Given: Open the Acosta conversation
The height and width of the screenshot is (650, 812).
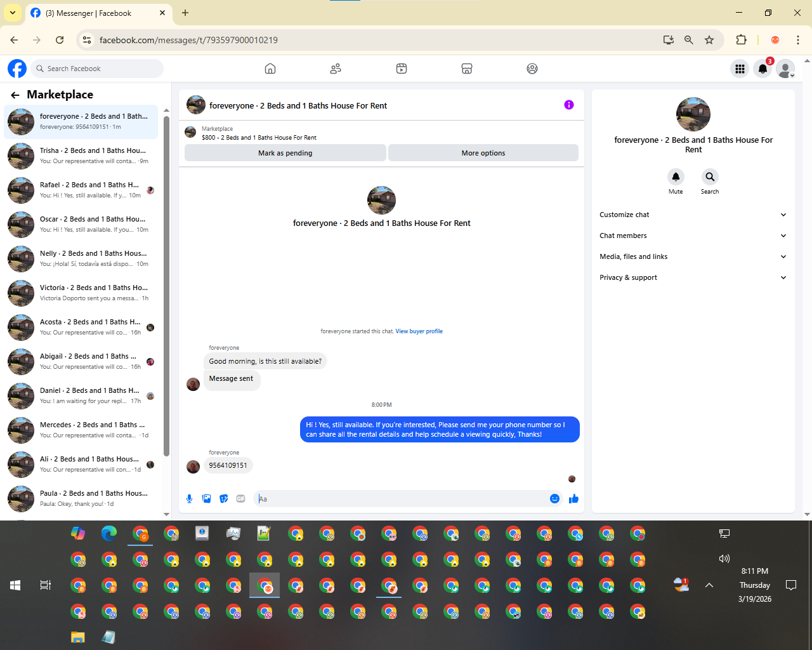Looking at the screenshot, I should 81,327.
